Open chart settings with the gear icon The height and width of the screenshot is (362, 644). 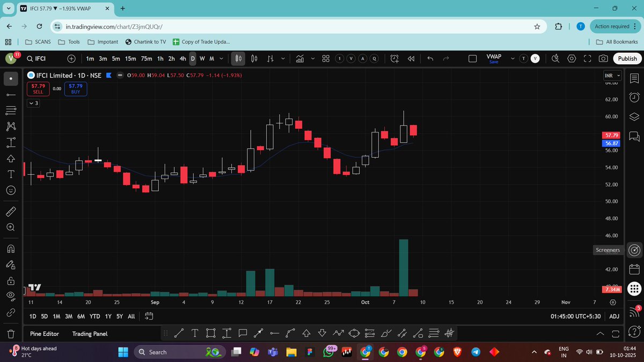pyautogui.click(x=570, y=58)
